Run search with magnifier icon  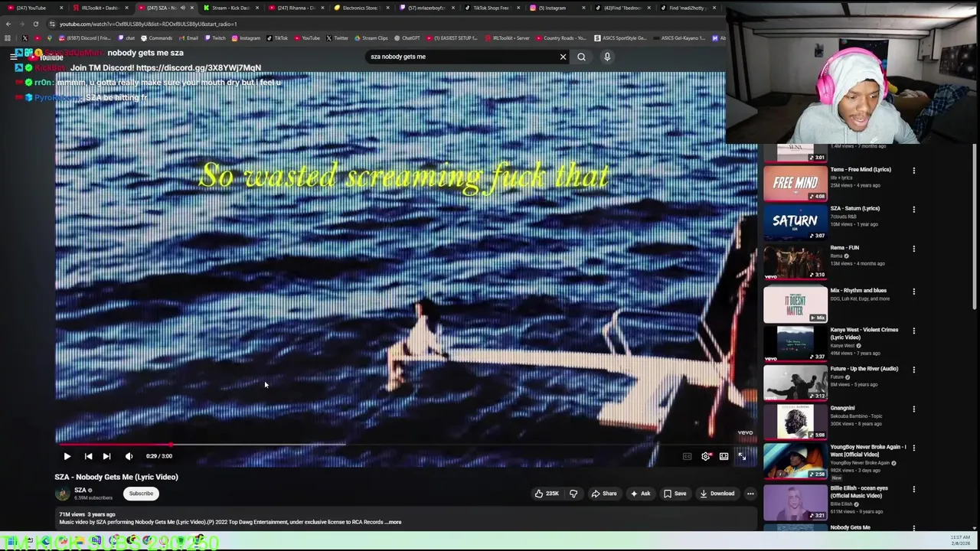pos(581,57)
